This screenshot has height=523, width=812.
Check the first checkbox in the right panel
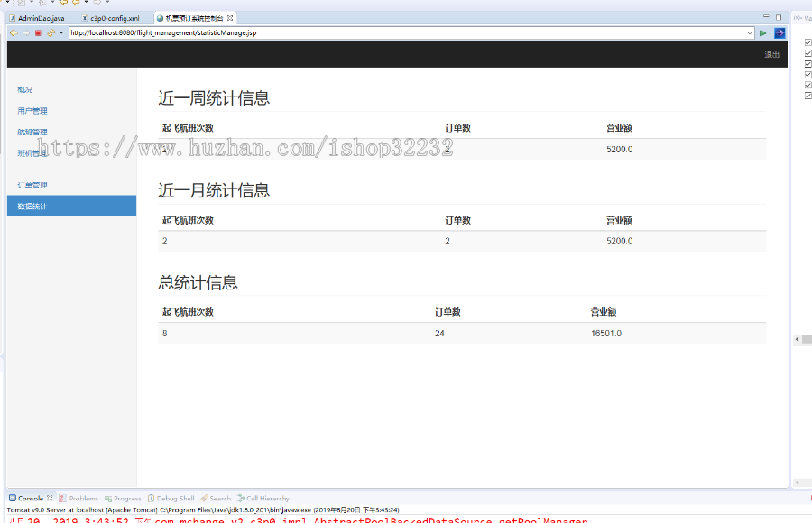[807, 42]
